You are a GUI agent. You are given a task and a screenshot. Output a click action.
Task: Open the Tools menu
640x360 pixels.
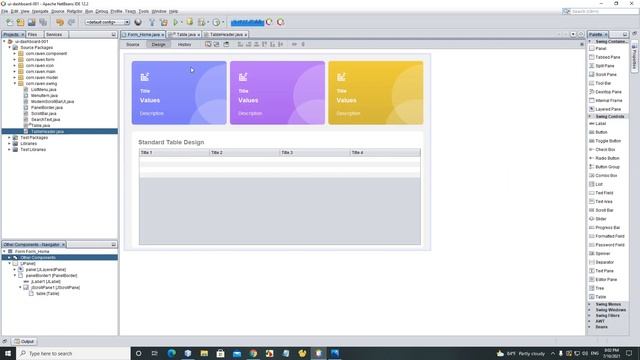144,11
